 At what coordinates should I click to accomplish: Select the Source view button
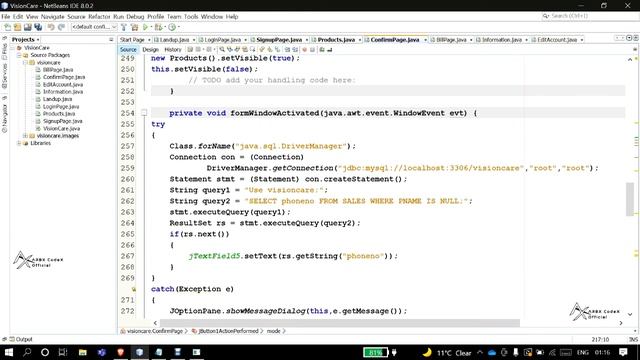point(128,49)
